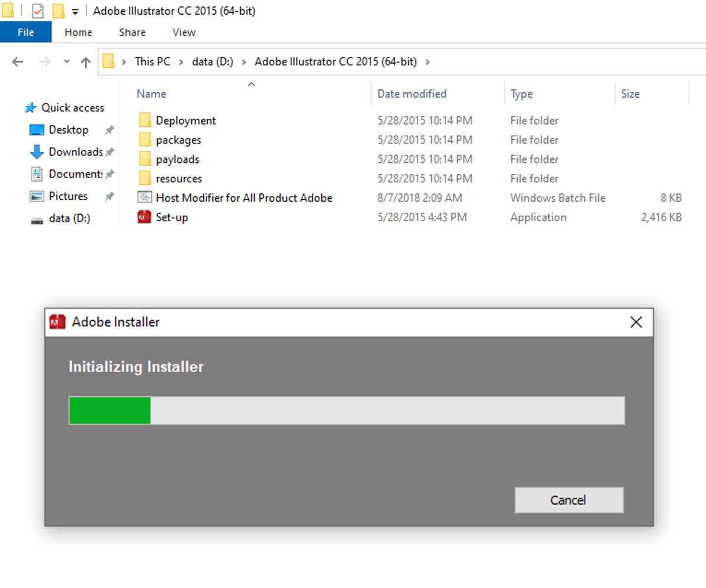706x588 pixels.
Task: Click the address bar folder icon
Action: [x=108, y=62]
